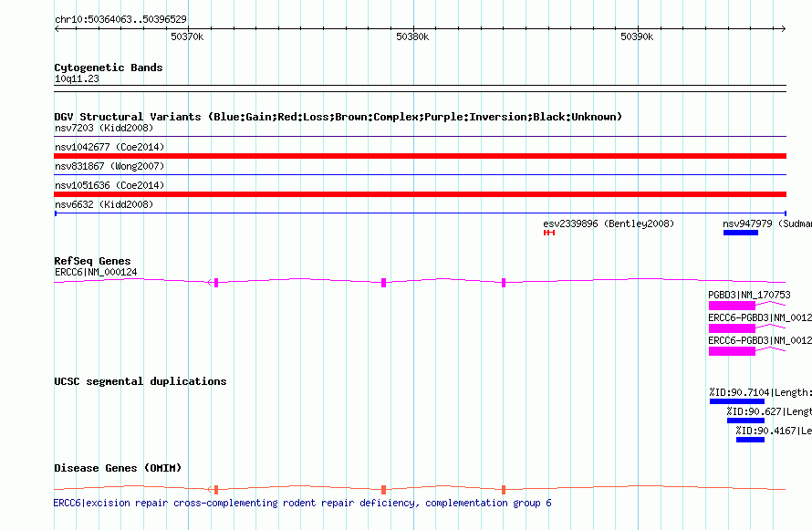This screenshot has width=812, height=530.
Task: Select variant label nsv1051636 (Coe2014)
Action: click(x=109, y=185)
